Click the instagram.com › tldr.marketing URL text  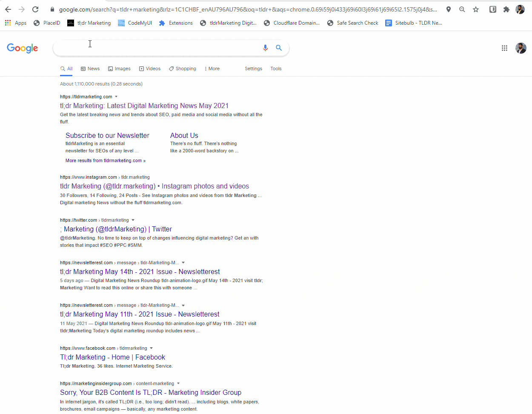[x=105, y=177]
